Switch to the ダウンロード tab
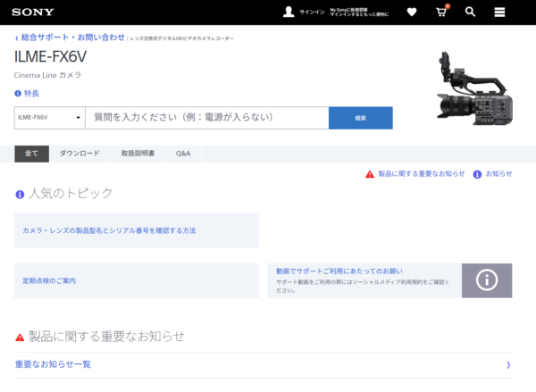 [x=80, y=154]
